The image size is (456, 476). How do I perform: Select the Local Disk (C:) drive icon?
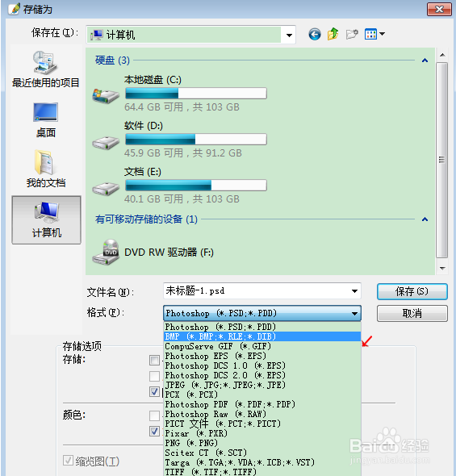pyautogui.click(x=106, y=96)
